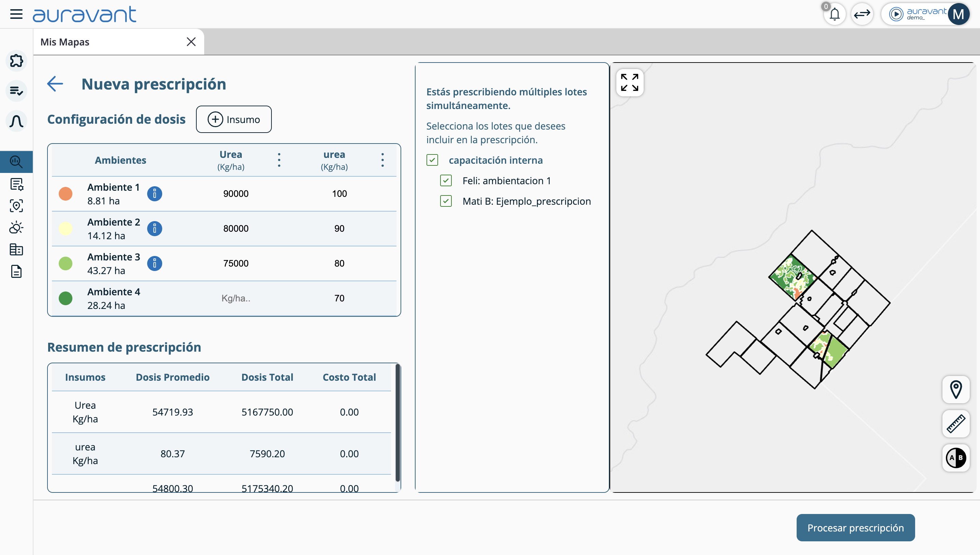Select the Mis Mapas tab
The image size is (980, 555).
(x=65, y=42)
